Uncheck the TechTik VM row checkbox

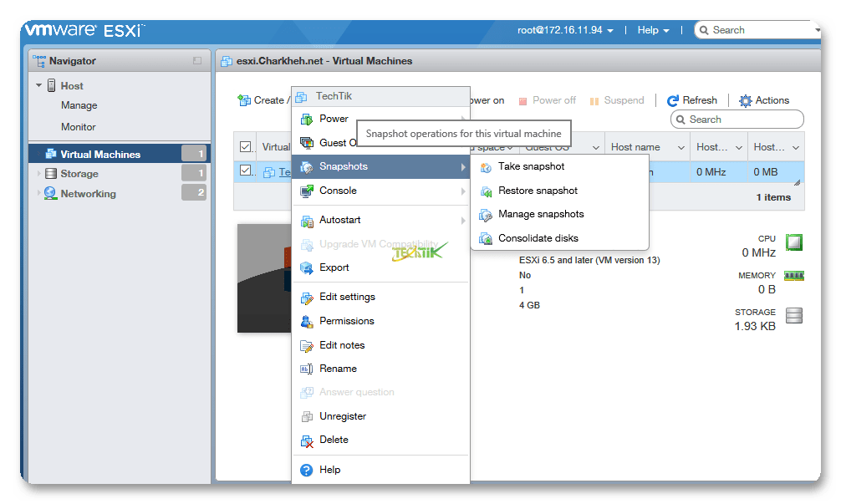pos(246,171)
